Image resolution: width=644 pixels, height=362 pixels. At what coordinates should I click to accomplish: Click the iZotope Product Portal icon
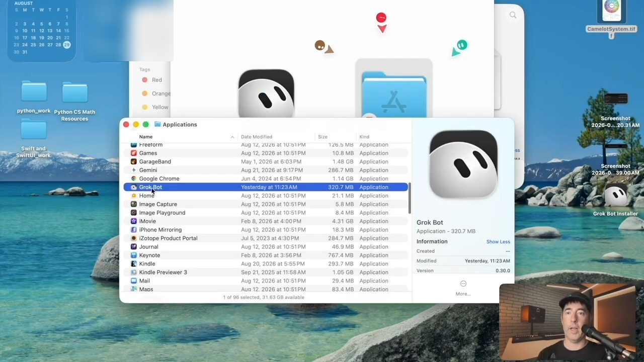pos(133,238)
